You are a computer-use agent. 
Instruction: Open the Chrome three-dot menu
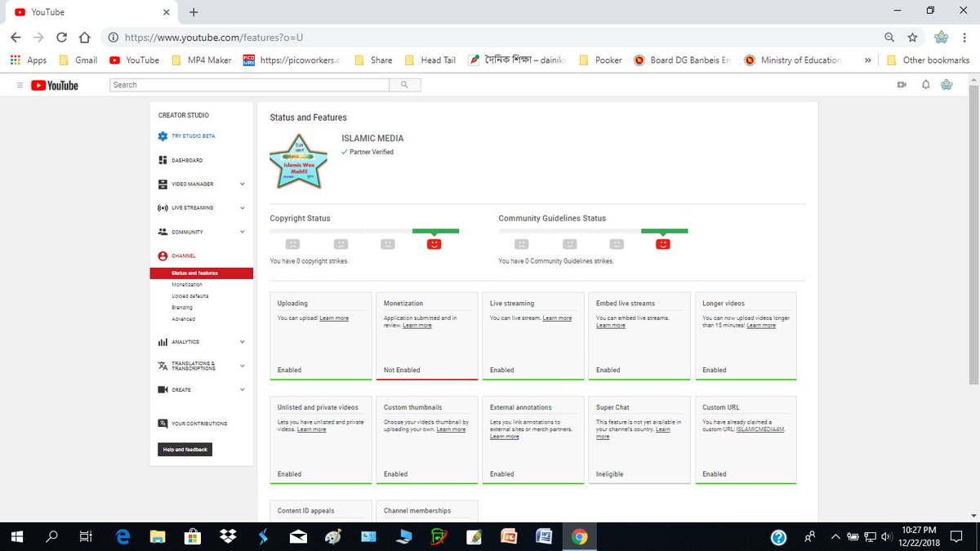coord(965,38)
